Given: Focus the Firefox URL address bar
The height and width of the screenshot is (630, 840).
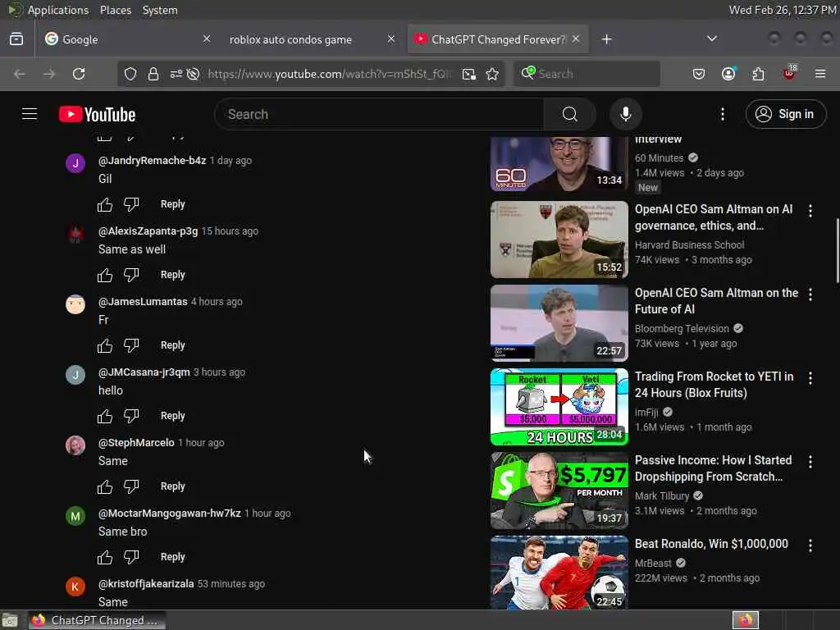Looking at the screenshot, I should pos(329,74).
